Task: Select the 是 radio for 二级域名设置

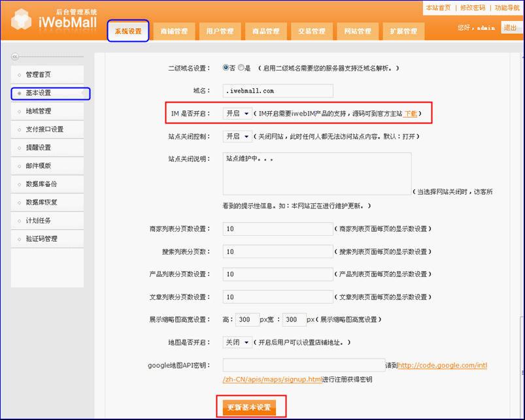Action: (241, 65)
